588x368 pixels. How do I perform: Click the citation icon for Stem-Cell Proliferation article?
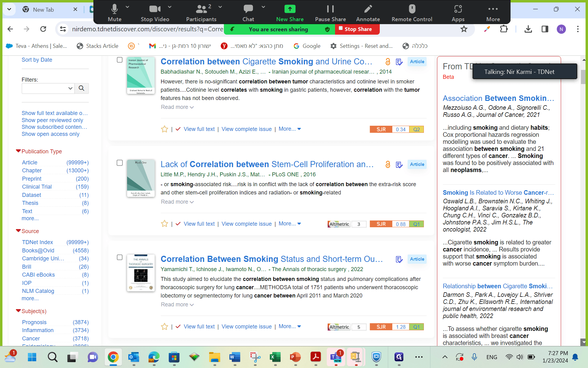coord(399,165)
